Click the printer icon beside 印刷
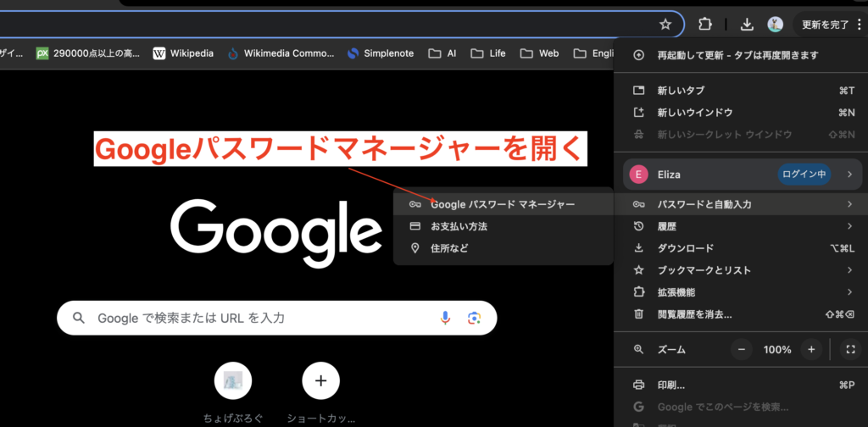 point(639,385)
